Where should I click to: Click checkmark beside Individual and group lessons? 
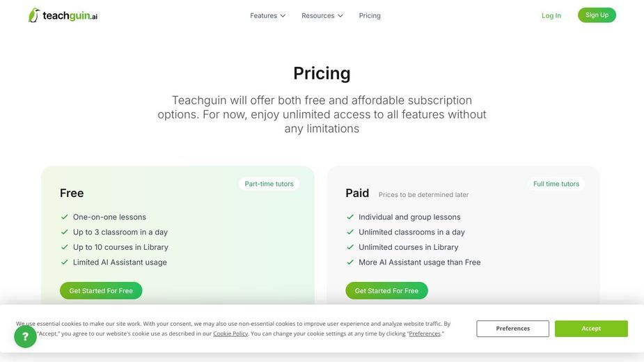point(350,217)
